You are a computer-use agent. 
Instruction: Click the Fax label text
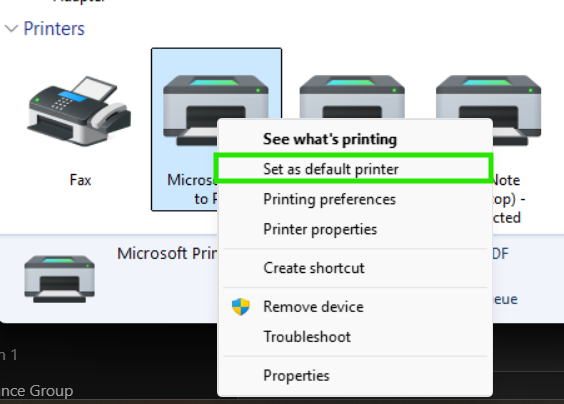coord(80,180)
